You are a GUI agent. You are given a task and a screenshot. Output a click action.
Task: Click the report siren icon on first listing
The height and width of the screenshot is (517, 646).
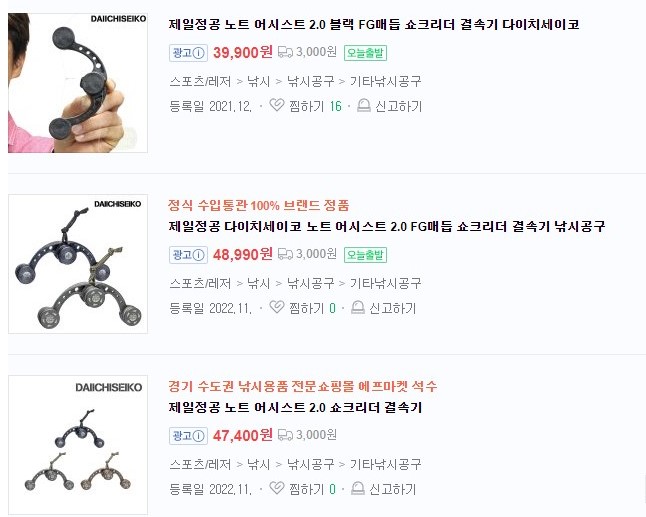click(x=363, y=105)
